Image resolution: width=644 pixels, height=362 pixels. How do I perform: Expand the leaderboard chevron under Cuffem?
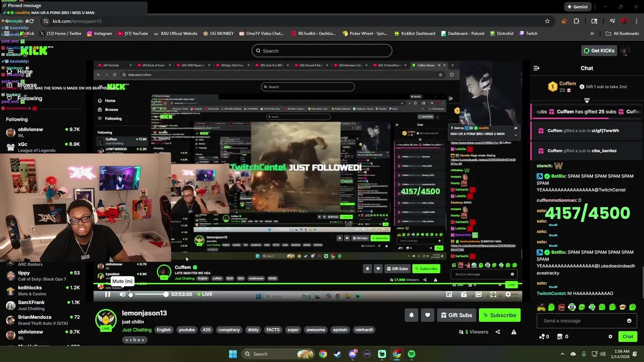[x=587, y=100]
